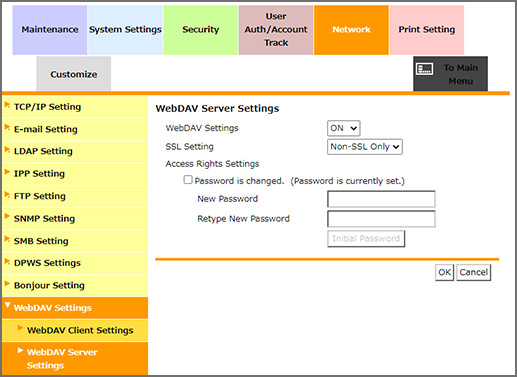Screen dimensions: 517x377
Task: Open the WebDAV Settings ON dropdown
Action: [344, 128]
